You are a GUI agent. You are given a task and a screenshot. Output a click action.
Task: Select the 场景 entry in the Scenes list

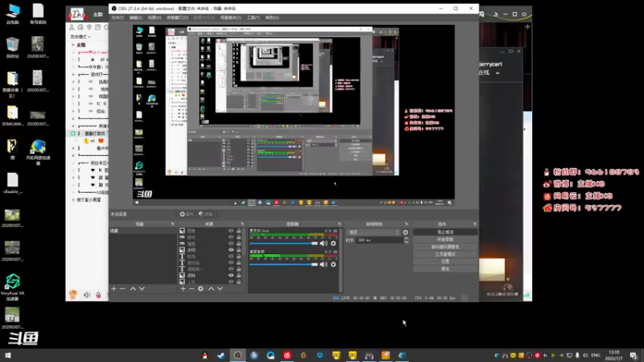(142, 231)
